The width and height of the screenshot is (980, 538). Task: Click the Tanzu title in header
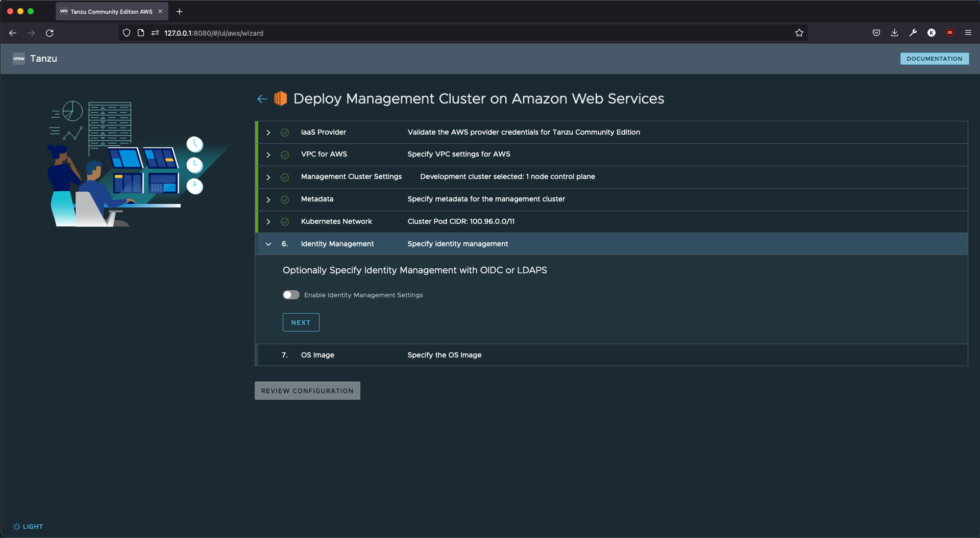point(44,59)
